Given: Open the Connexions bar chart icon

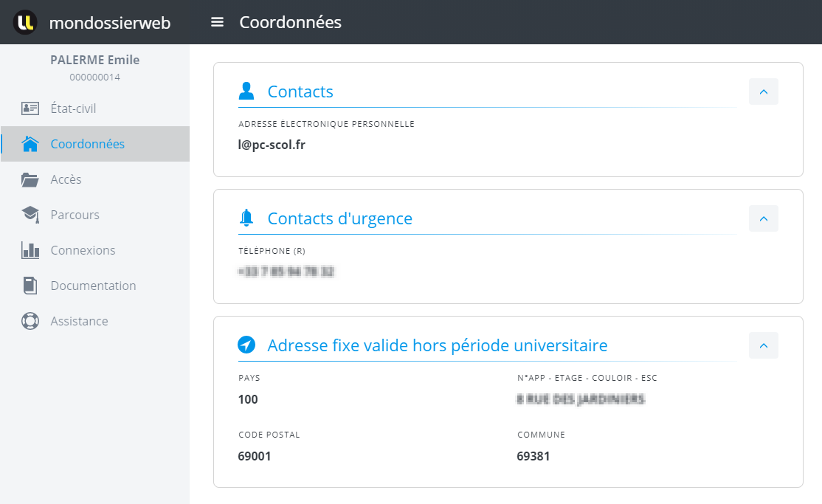Looking at the screenshot, I should [x=30, y=250].
